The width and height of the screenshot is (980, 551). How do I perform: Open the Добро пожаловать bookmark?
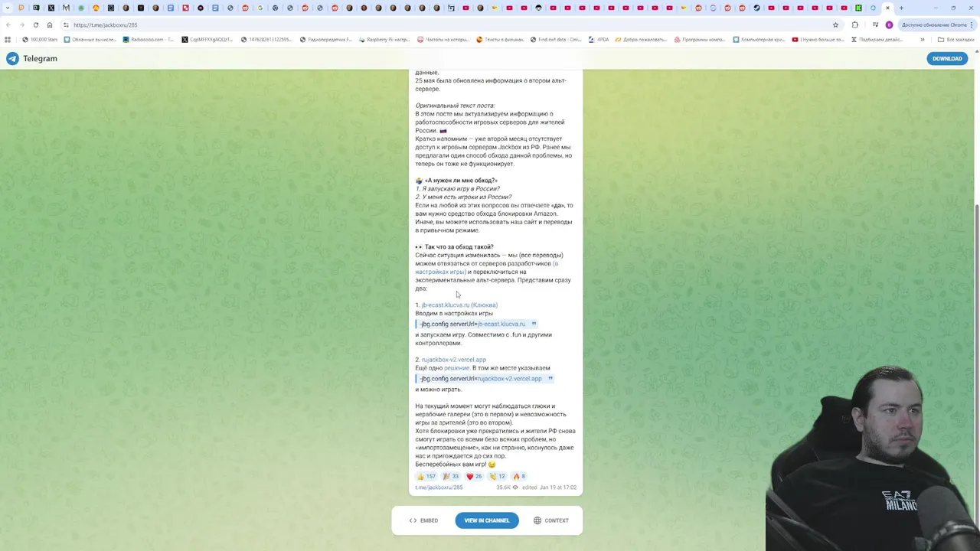[x=641, y=39]
